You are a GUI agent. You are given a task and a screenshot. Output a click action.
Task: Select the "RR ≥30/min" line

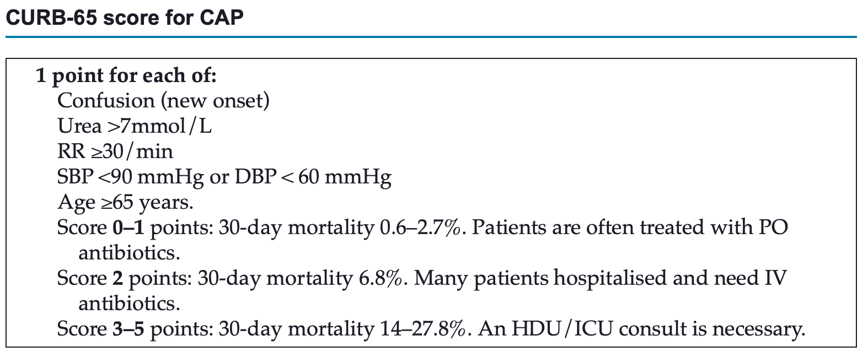click(115, 152)
